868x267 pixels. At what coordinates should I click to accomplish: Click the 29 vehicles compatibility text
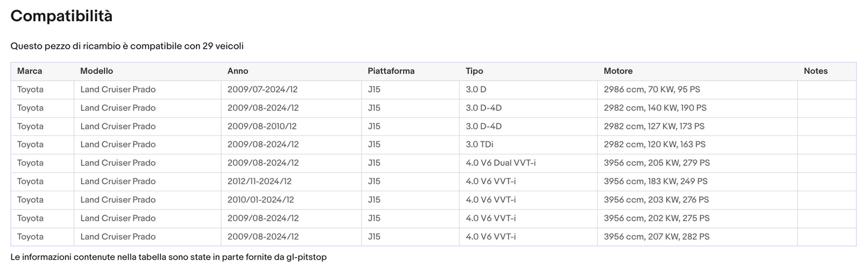pyautogui.click(x=127, y=46)
